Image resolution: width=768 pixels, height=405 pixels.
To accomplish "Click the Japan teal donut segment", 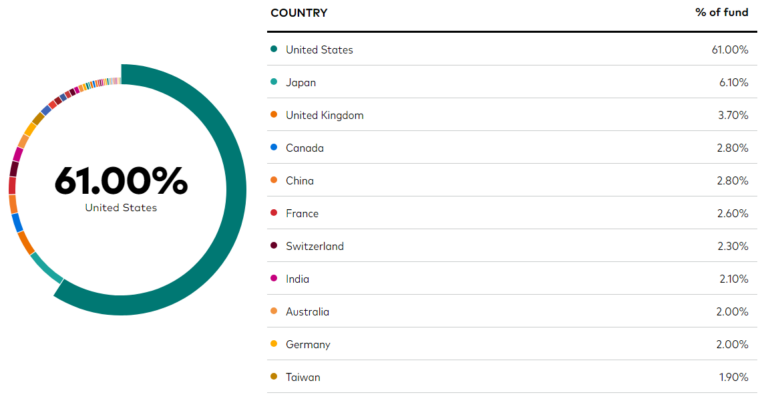I will [46, 268].
